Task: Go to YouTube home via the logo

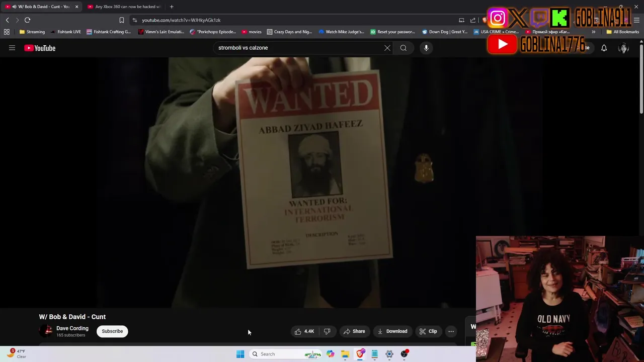Action: [x=40, y=48]
